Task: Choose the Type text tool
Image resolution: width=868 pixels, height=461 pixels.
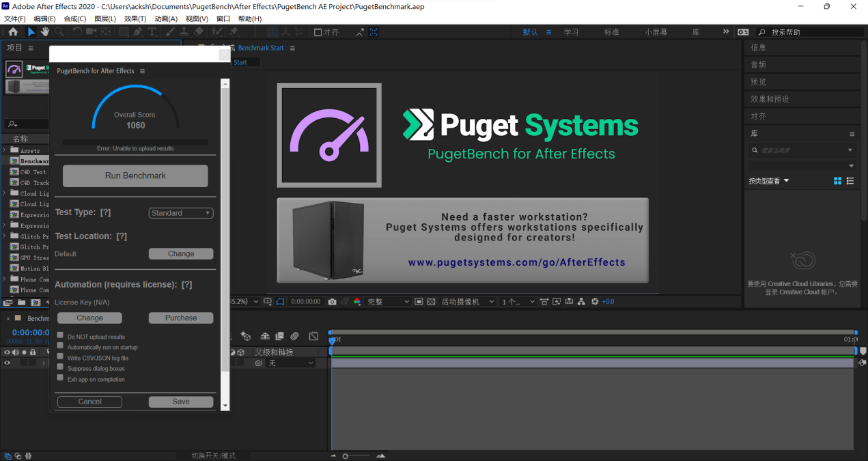Action: (x=152, y=32)
